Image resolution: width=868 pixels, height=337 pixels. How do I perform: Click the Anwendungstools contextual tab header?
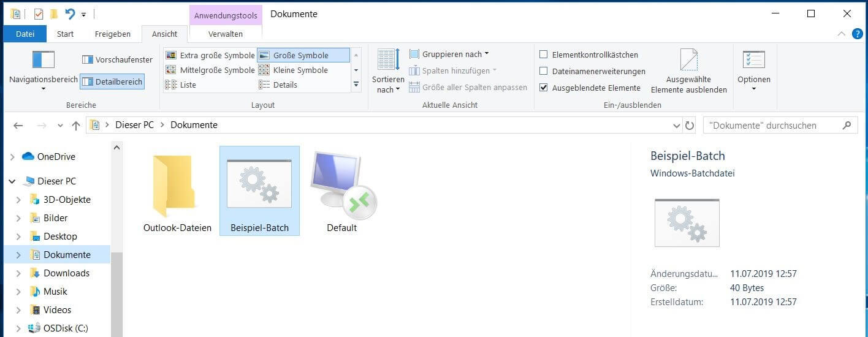[226, 15]
